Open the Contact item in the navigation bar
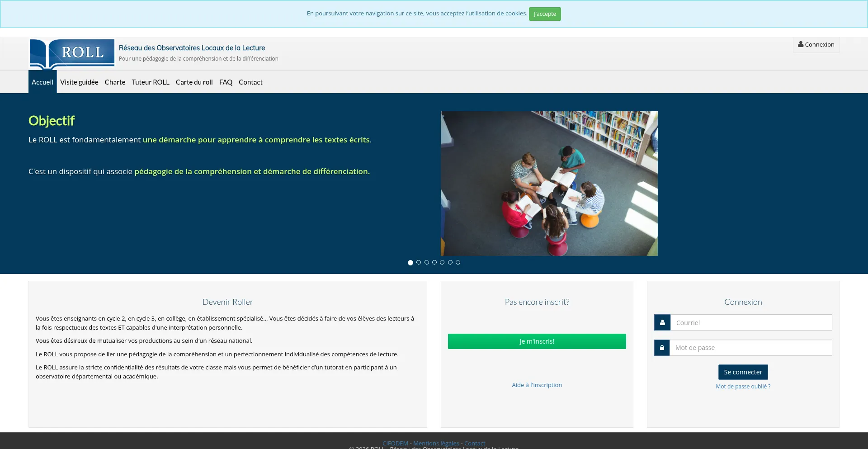The height and width of the screenshot is (449, 868). tap(250, 82)
